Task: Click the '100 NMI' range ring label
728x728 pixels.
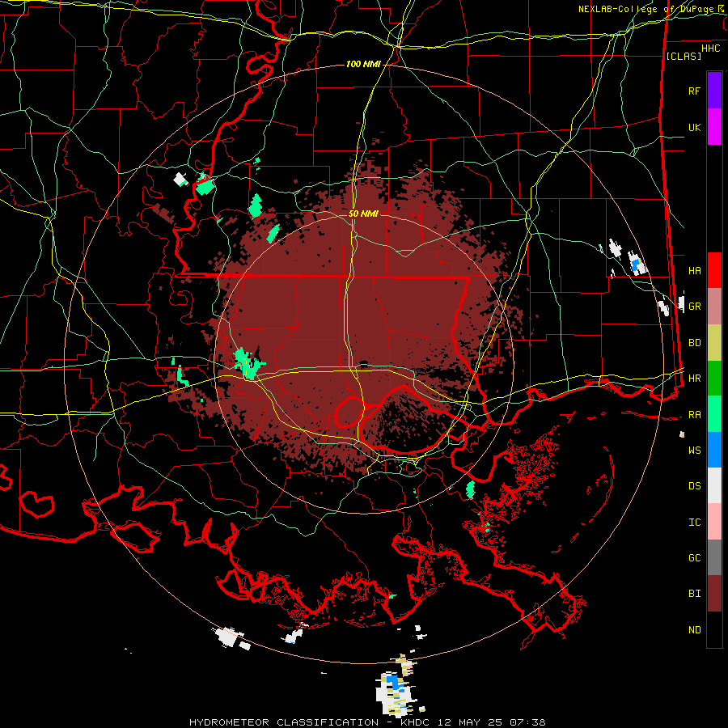Action: click(x=363, y=64)
